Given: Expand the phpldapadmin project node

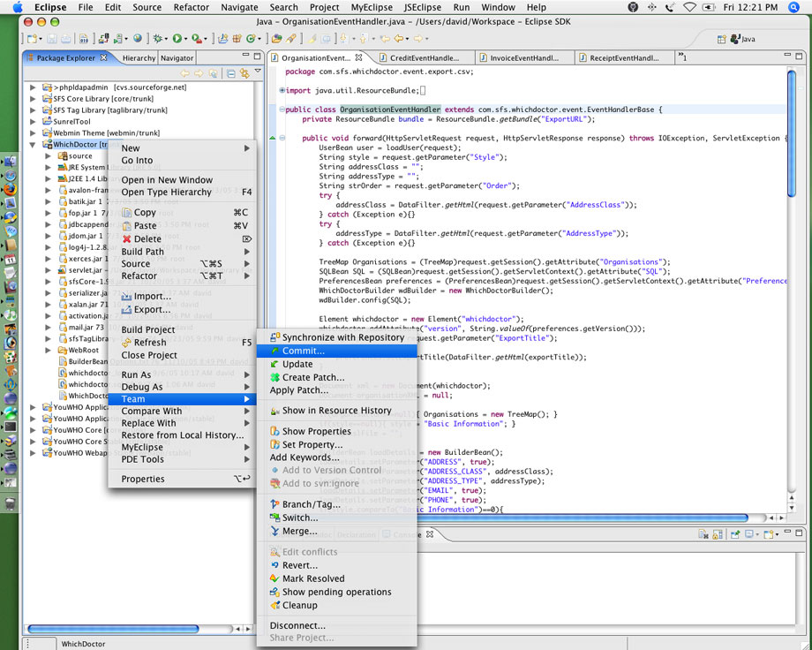Looking at the screenshot, I should tap(33, 87).
